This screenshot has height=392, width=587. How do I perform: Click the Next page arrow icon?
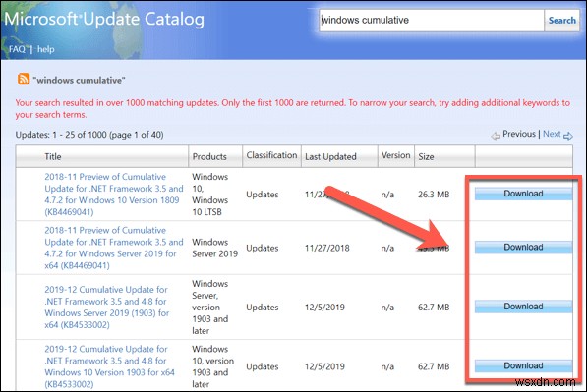click(x=568, y=136)
